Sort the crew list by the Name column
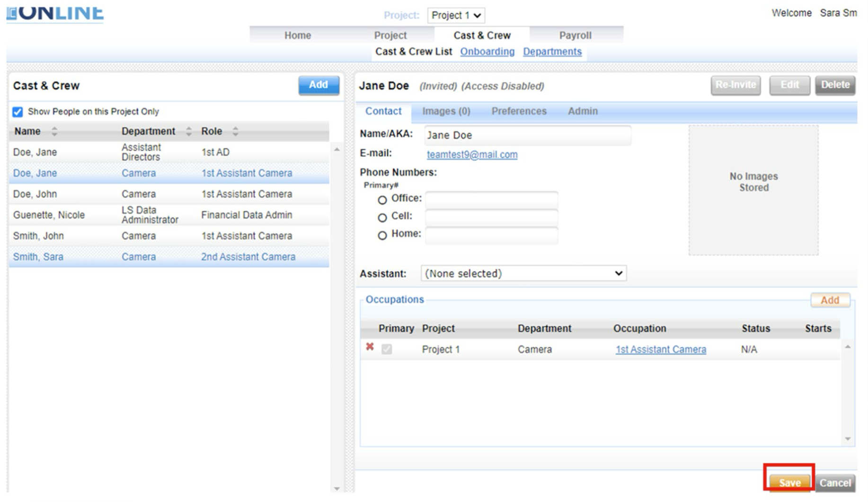Viewport: 868px width, 502px height. tap(54, 131)
